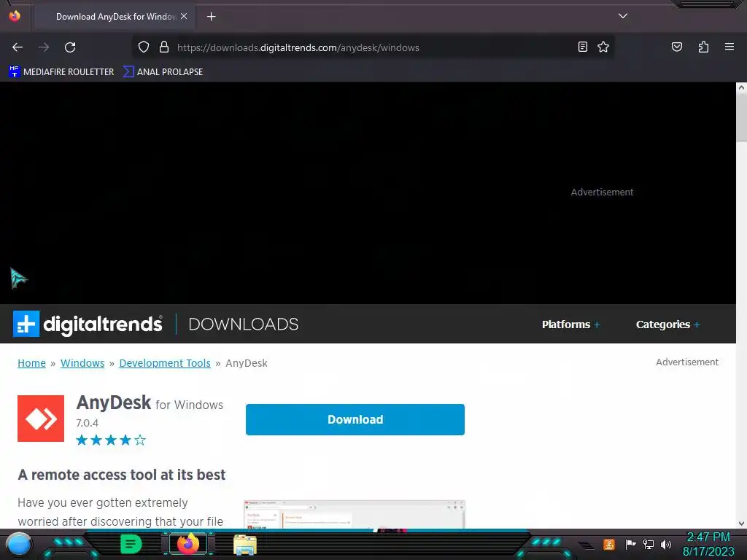Click the Firefox logo in the tab bar
The height and width of the screenshot is (560, 747).
pyautogui.click(x=15, y=16)
